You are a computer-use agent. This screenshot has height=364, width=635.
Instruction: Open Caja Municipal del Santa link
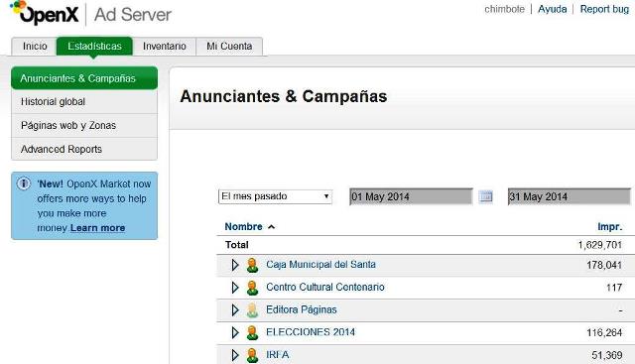pyautogui.click(x=320, y=265)
